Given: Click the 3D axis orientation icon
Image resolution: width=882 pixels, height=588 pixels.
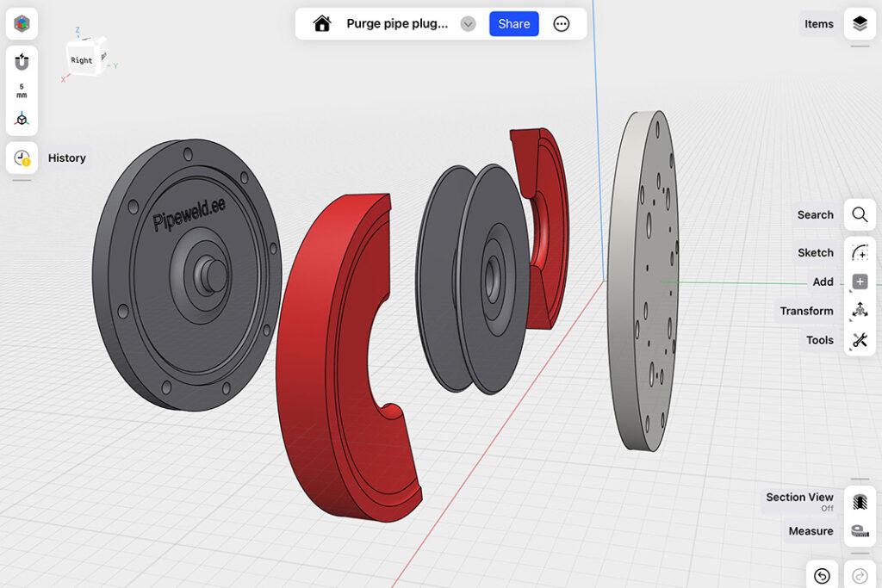Looking at the screenshot, I should 22,119.
